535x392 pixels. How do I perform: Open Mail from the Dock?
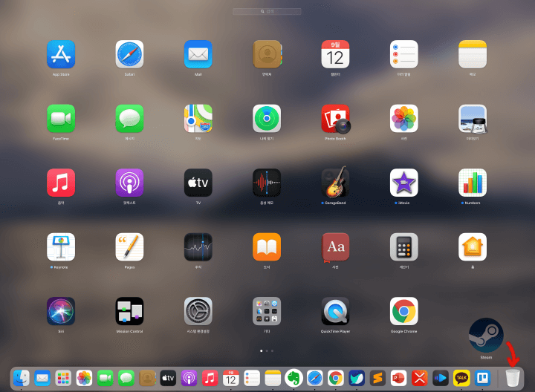point(42,378)
